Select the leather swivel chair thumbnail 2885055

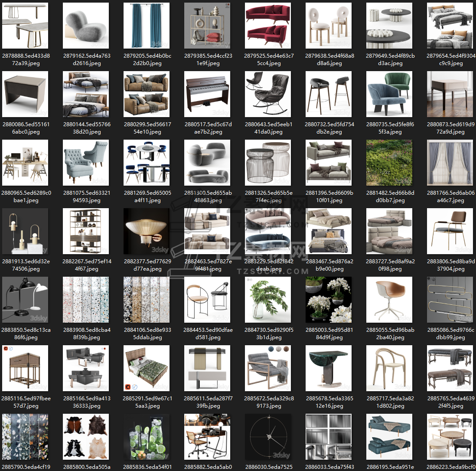(389, 300)
